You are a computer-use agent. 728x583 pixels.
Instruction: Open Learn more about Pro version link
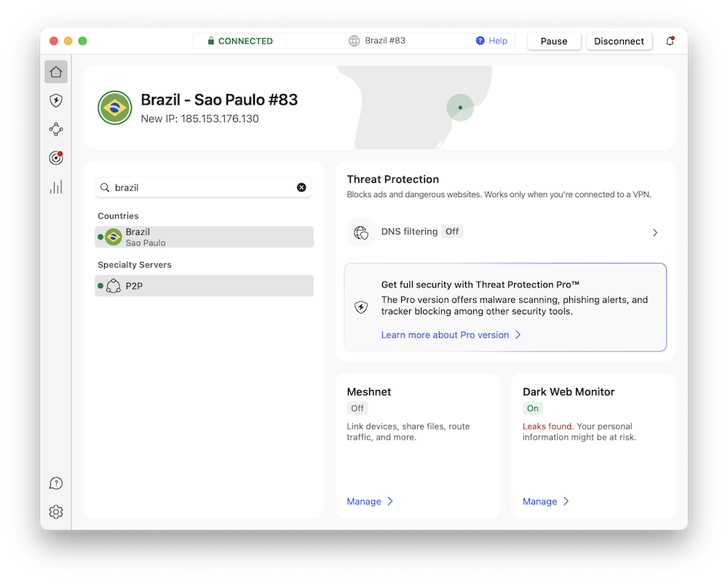click(445, 335)
